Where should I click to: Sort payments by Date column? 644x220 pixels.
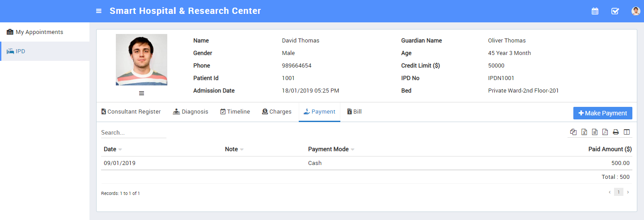(110, 149)
